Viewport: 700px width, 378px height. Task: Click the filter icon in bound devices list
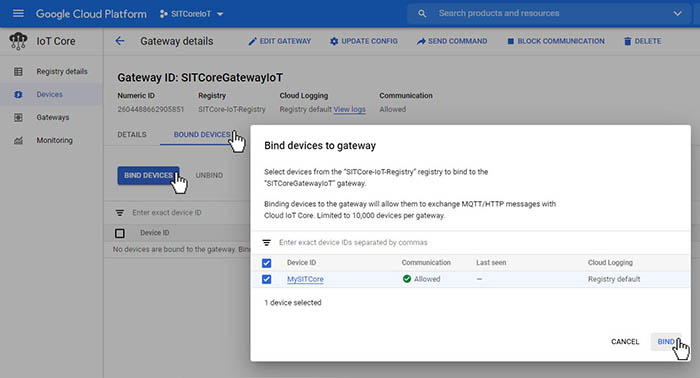click(120, 213)
